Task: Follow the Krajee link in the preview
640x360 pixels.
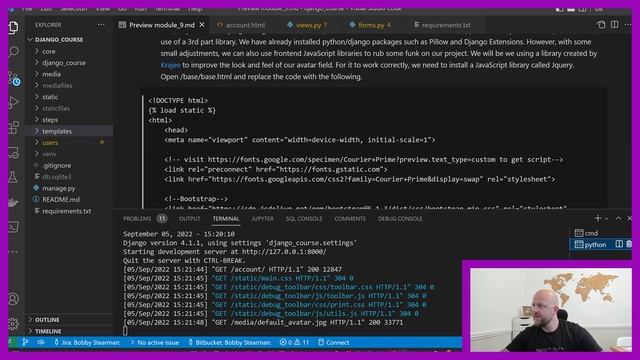Action: 170,65
